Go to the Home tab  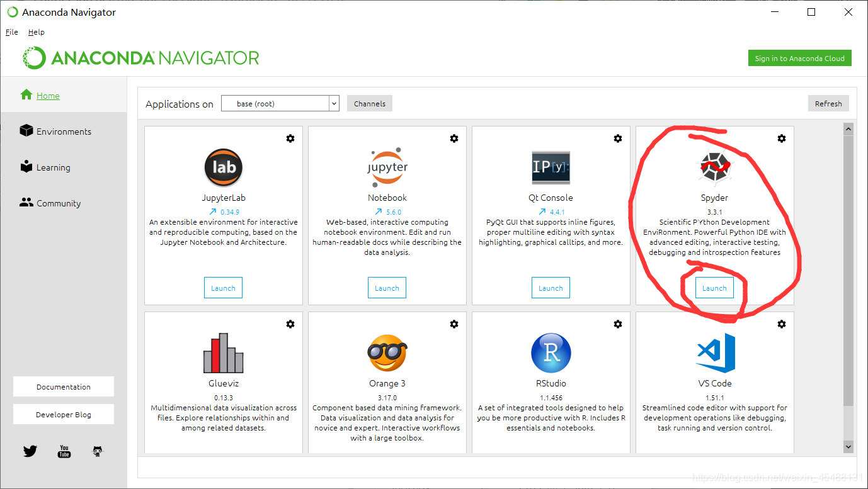pos(64,96)
